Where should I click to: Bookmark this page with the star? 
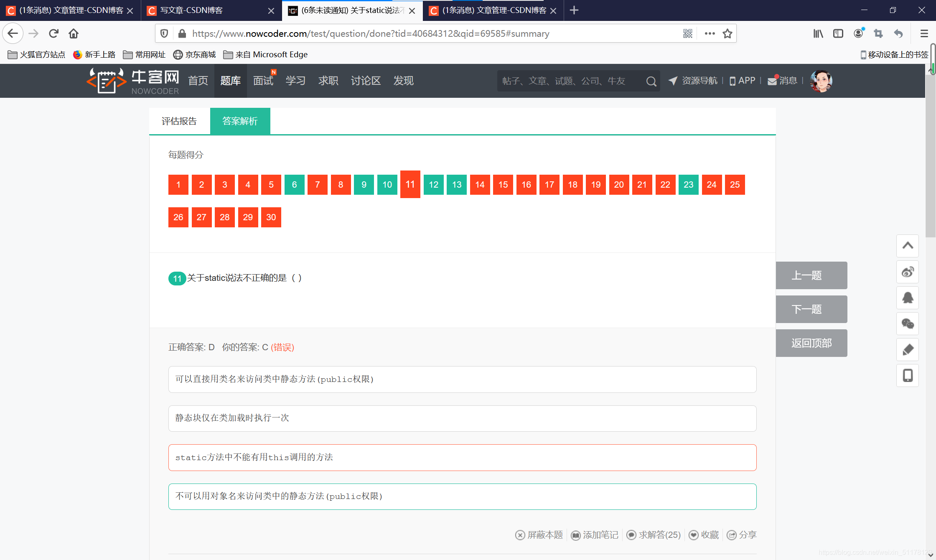tap(727, 33)
